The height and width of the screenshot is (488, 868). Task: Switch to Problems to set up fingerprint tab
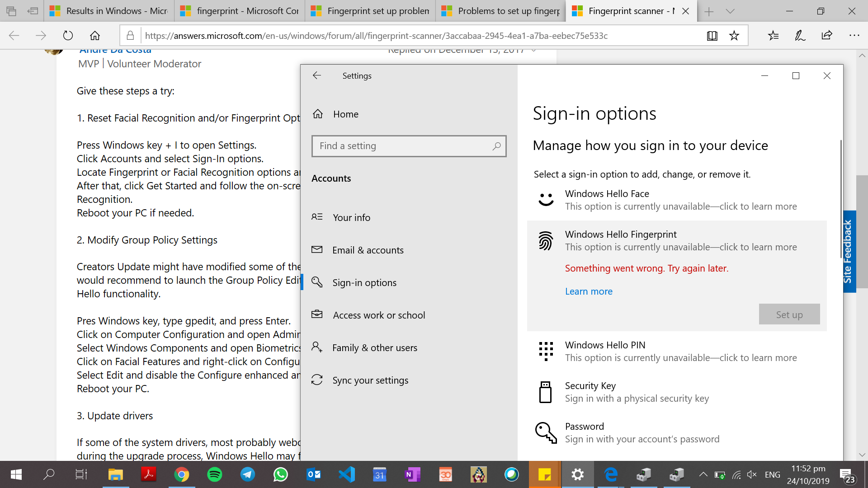coord(501,11)
